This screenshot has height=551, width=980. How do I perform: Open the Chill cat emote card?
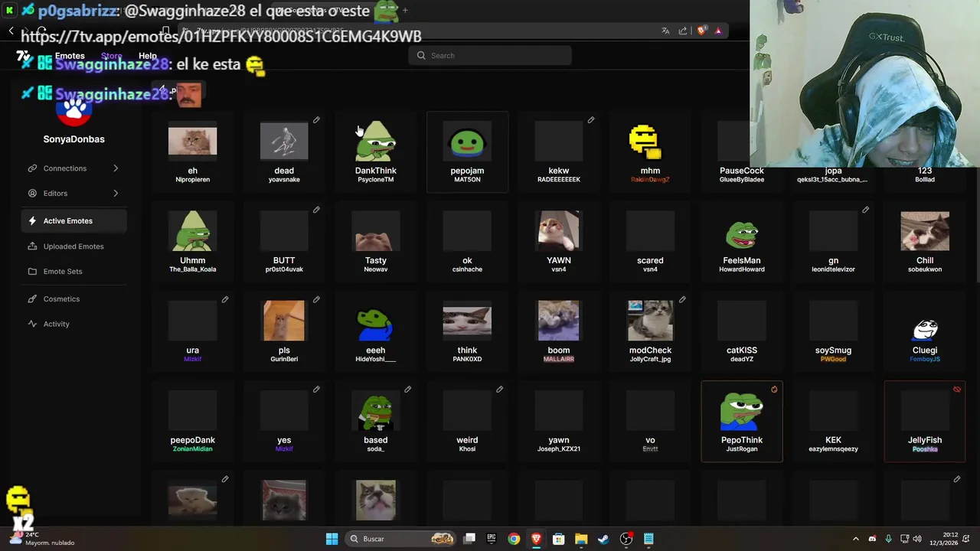point(925,242)
